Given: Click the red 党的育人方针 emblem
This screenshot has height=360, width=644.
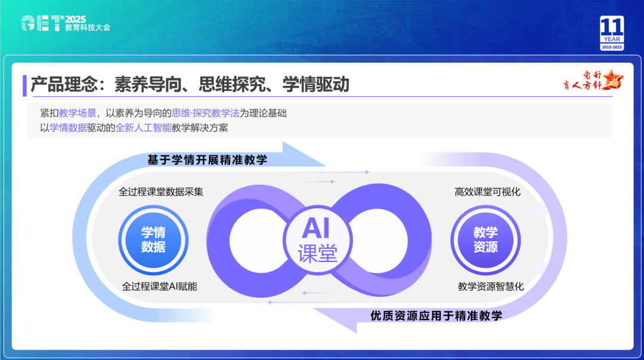Looking at the screenshot, I should click(593, 81).
